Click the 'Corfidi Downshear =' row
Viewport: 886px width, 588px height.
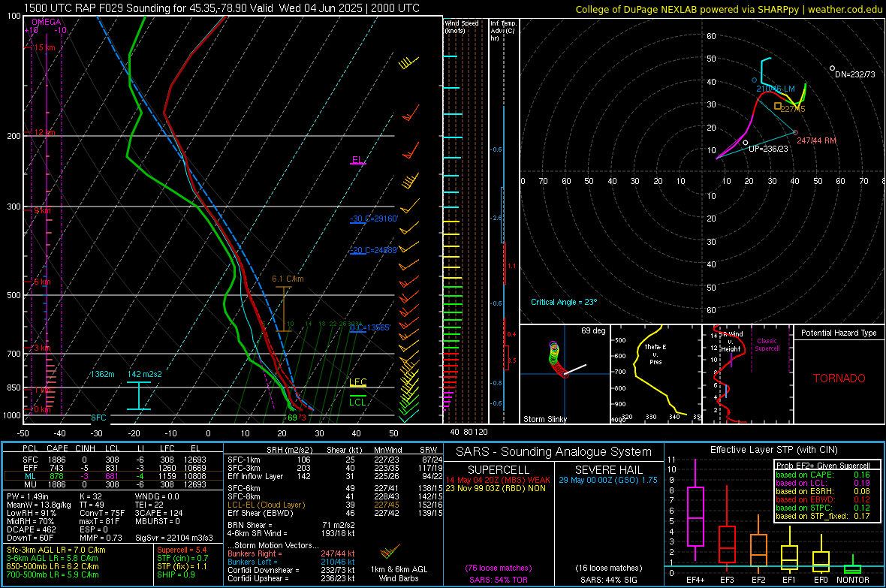tap(291, 570)
